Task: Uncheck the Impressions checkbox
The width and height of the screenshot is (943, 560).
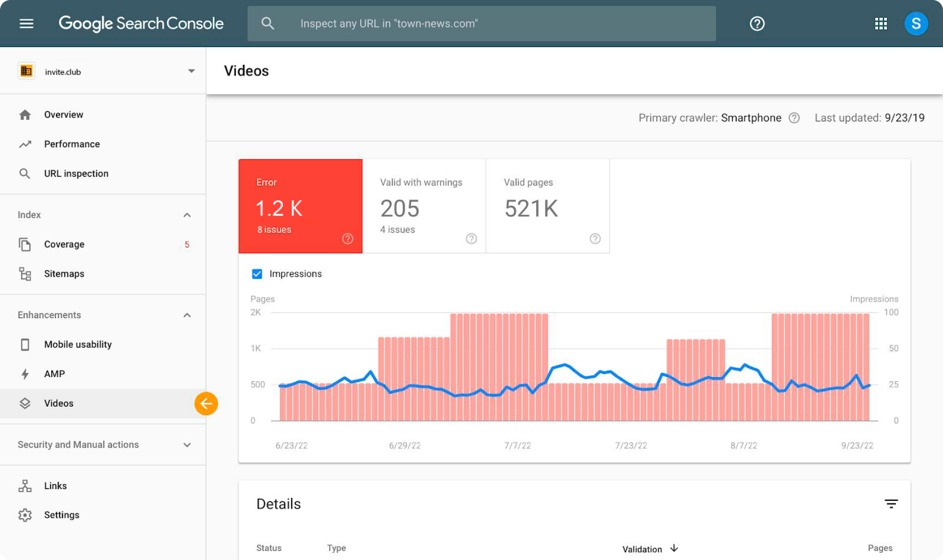Action: point(257,274)
